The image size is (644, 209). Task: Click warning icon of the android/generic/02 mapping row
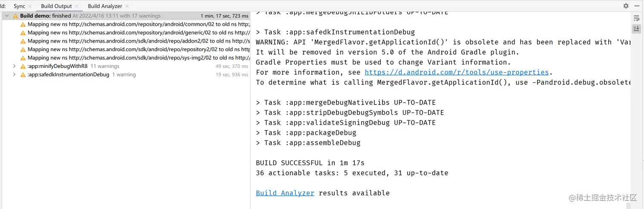23,33
